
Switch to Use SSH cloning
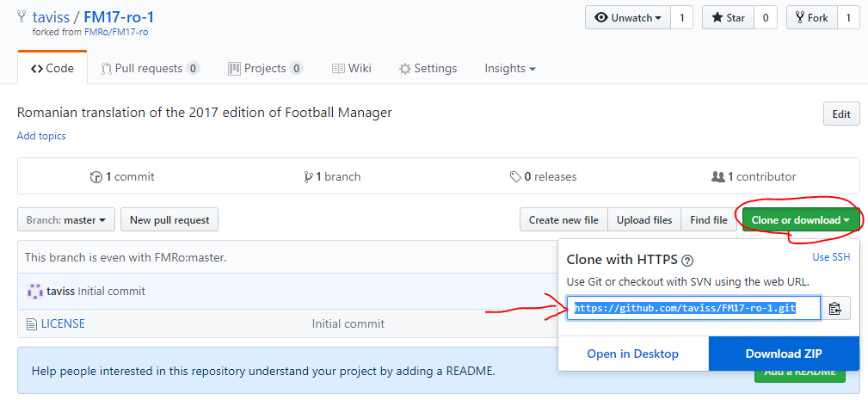[x=831, y=257]
